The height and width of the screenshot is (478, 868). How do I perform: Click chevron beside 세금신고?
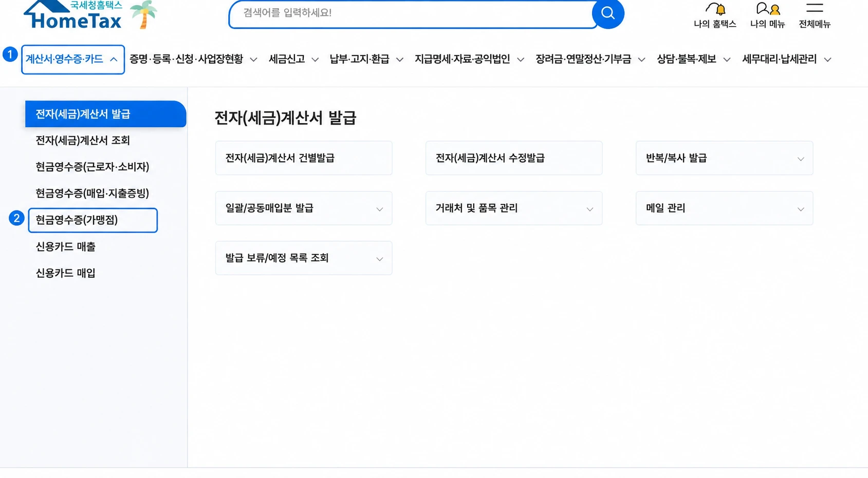coord(315,60)
